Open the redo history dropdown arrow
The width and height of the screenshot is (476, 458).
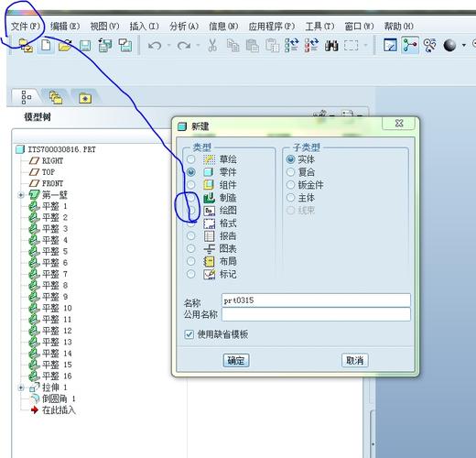[x=198, y=46]
